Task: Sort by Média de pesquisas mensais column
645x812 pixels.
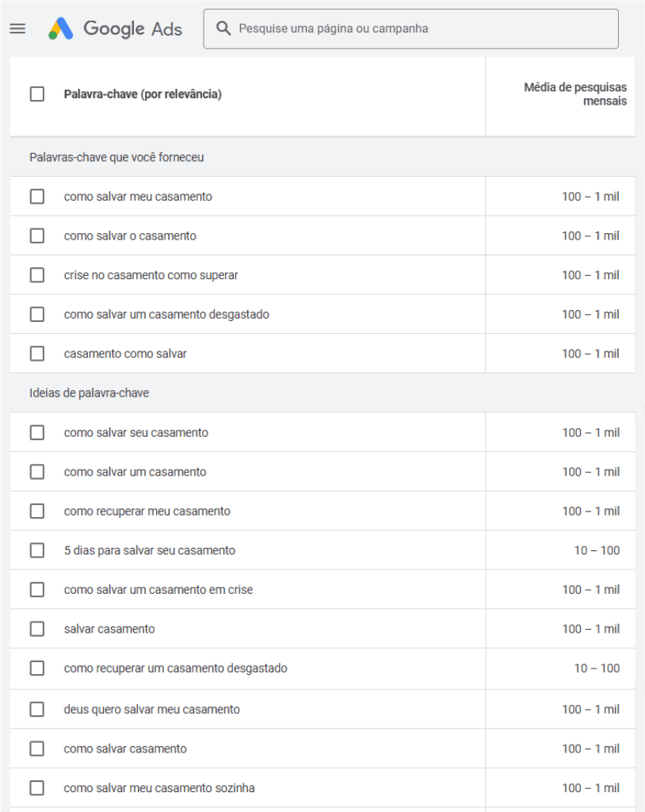Action: (574, 94)
